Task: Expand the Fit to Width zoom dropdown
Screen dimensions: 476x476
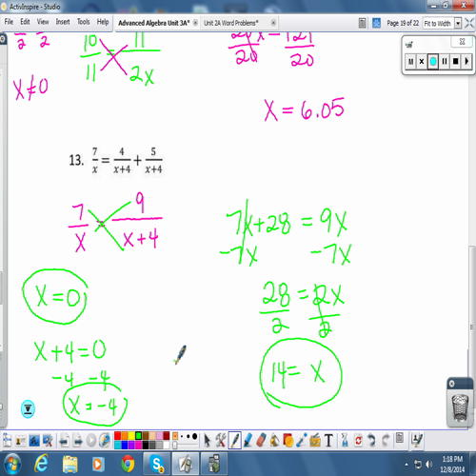Action: (458, 23)
